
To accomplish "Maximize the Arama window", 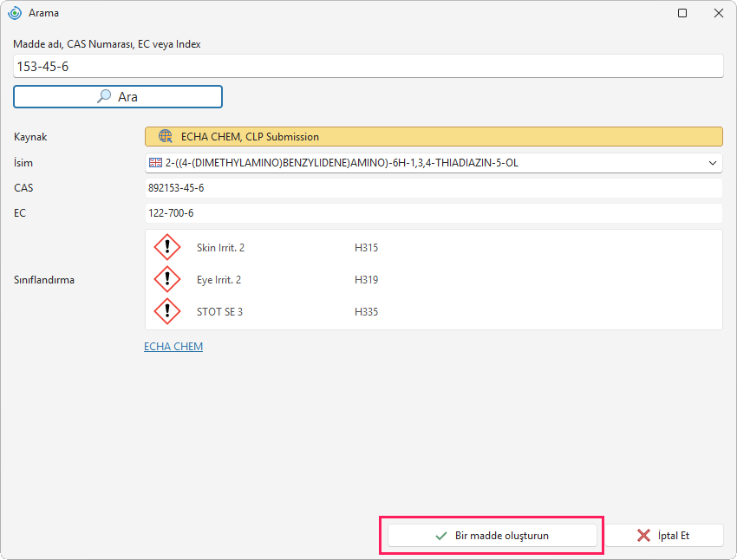I will click(x=682, y=13).
